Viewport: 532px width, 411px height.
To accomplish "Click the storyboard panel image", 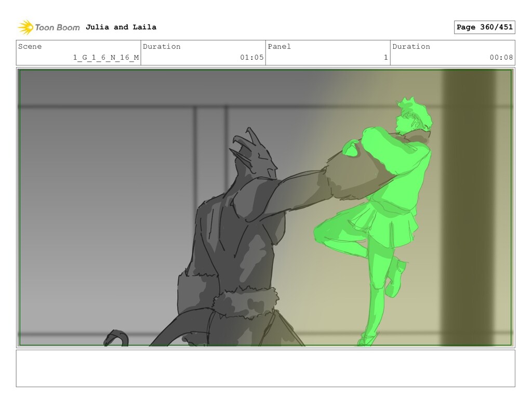I will click(265, 208).
